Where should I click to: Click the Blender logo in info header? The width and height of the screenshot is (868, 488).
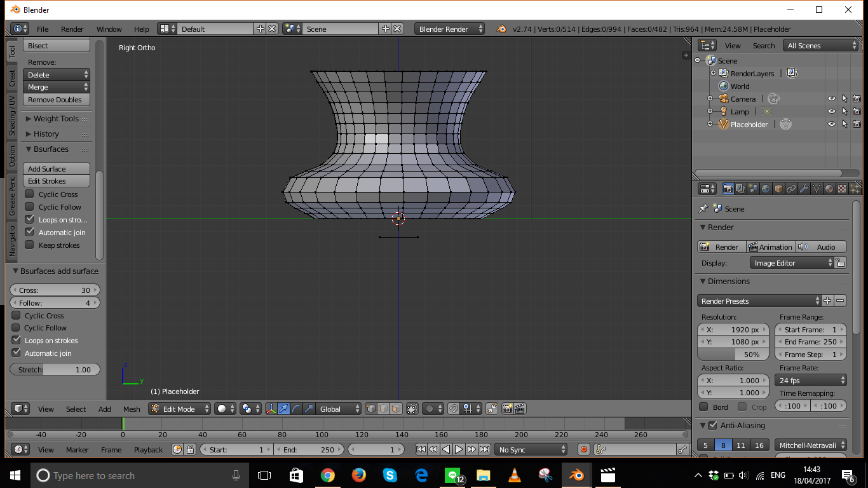(501, 29)
